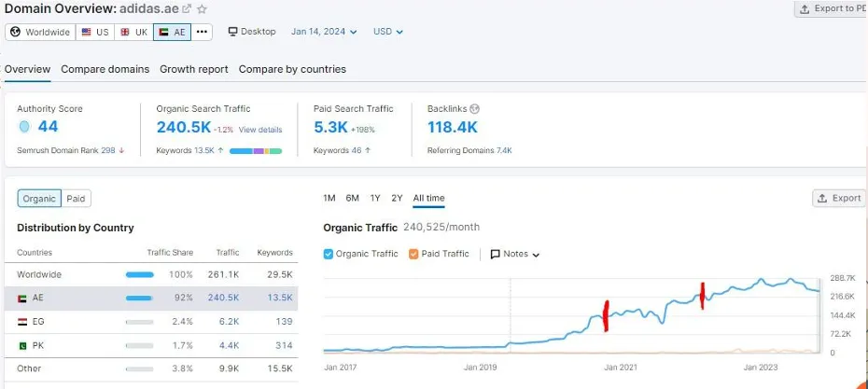
Task: Open the Growth report tab
Action: tap(194, 69)
